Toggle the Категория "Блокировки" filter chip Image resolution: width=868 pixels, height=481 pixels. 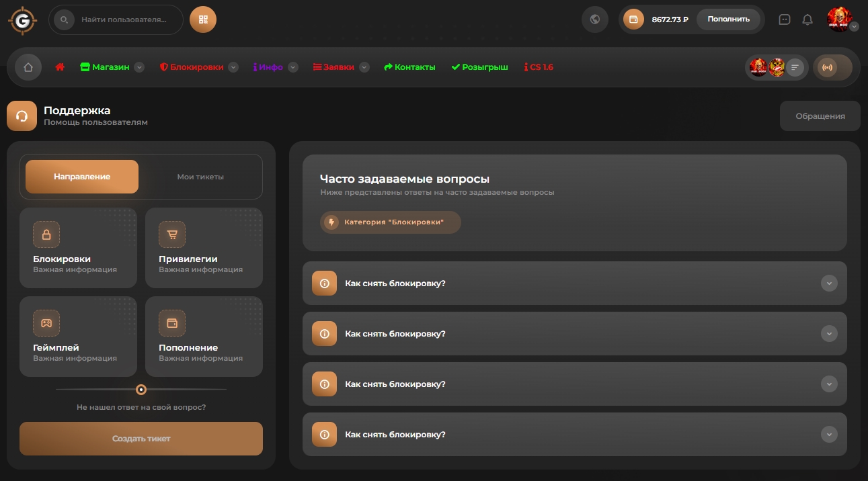tap(390, 222)
